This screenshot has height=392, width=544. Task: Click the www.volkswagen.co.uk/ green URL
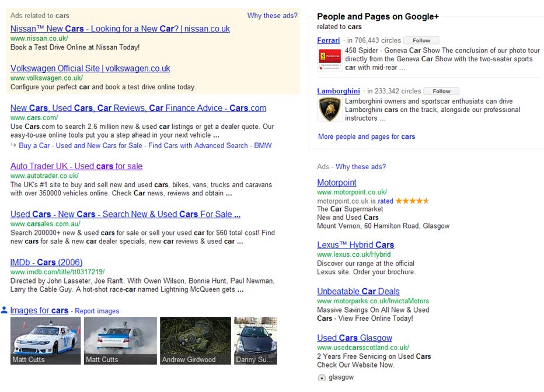(47, 78)
